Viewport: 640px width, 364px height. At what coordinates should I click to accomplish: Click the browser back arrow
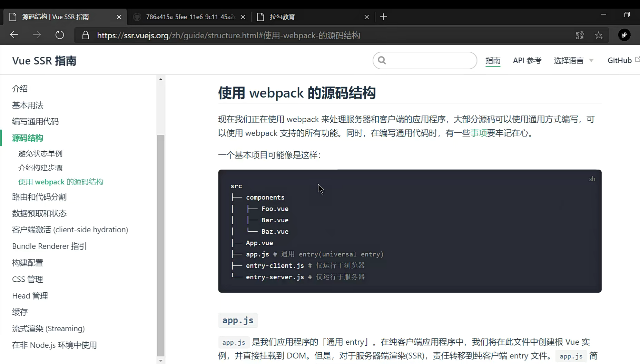[14, 35]
